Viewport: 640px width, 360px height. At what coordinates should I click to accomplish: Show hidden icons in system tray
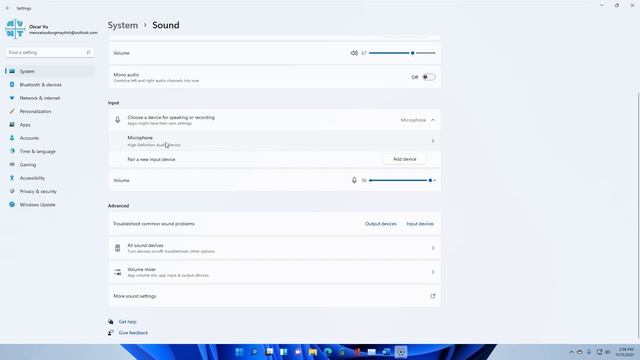point(571,352)
